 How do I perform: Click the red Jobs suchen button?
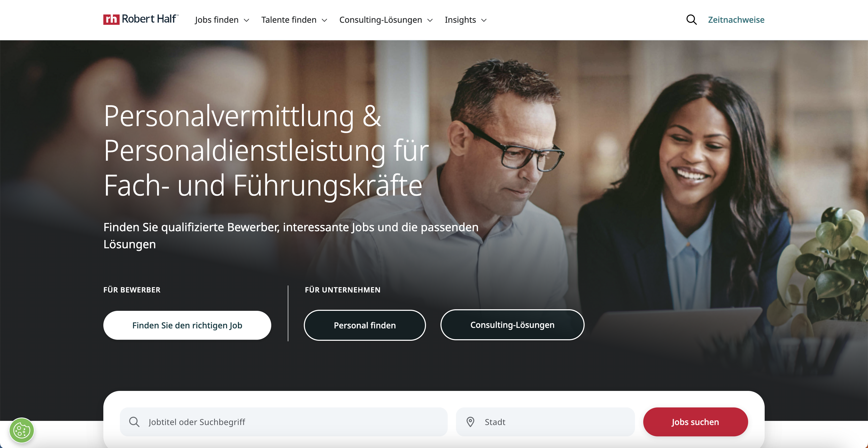(695, 422)
